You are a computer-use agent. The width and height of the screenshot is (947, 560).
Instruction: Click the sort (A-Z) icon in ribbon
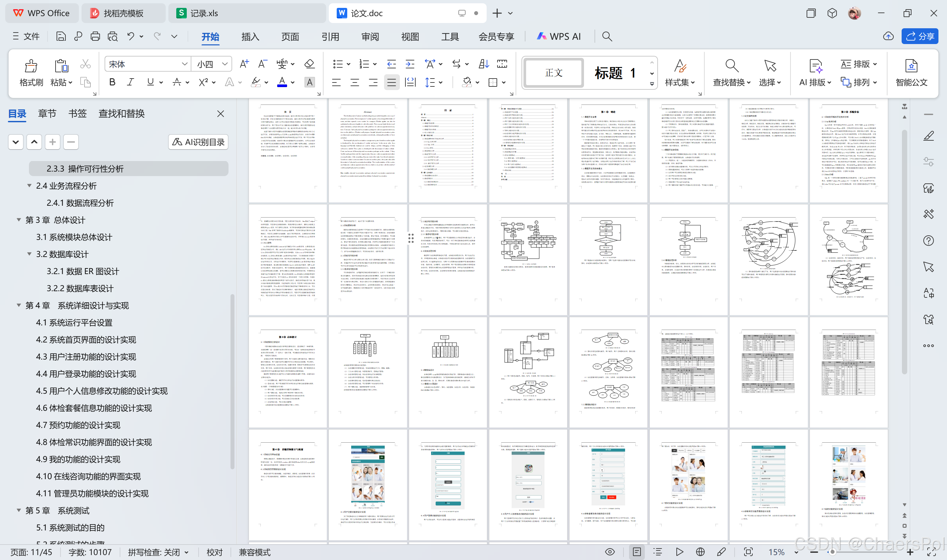click(483, 64)
